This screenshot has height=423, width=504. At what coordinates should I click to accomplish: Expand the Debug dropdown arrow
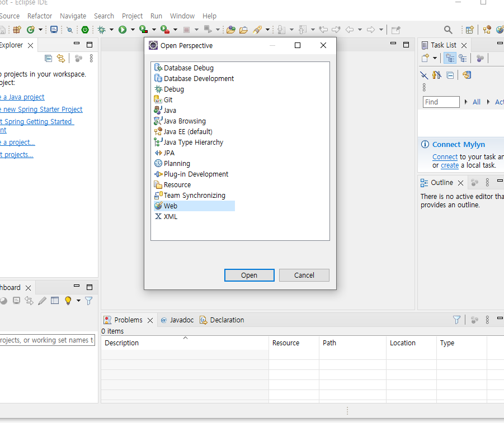coord(111,30)
